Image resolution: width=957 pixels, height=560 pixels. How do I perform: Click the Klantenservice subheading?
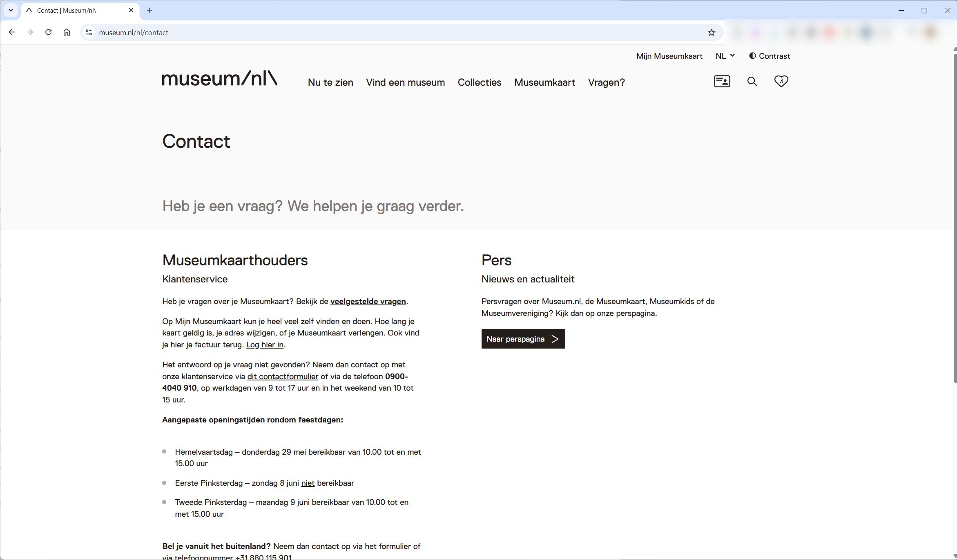195,279
